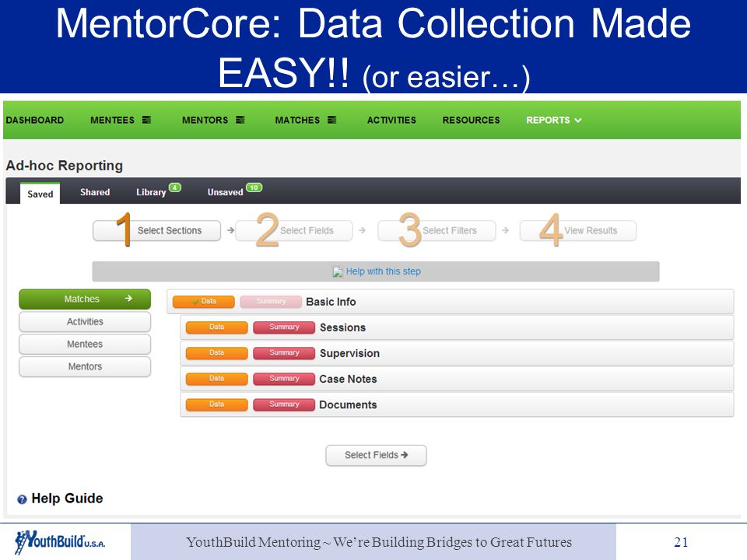
Task: Click the help image icon beside Help link
Action: coord(338,272)
